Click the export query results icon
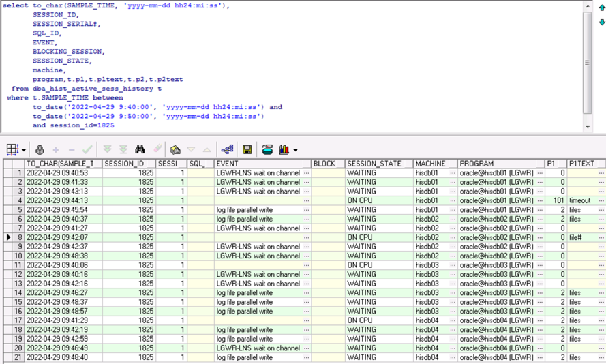 [x=175, y=149]
